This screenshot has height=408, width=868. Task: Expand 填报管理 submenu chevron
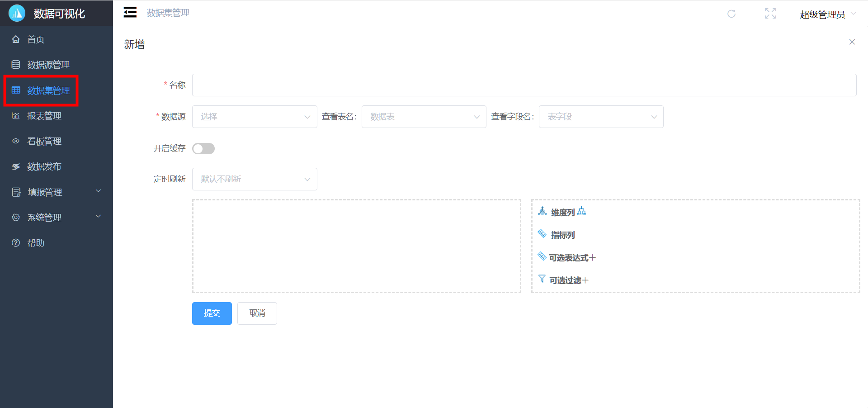coord(98,191)
